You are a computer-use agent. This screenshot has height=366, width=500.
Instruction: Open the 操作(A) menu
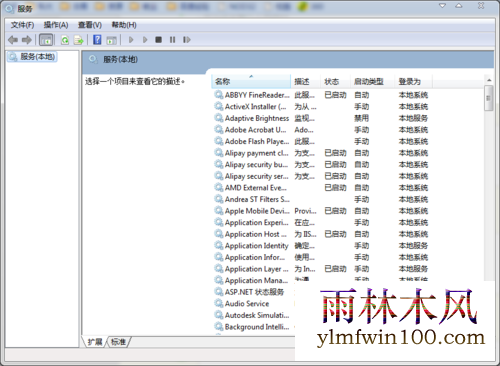click(x=56, y=25)
